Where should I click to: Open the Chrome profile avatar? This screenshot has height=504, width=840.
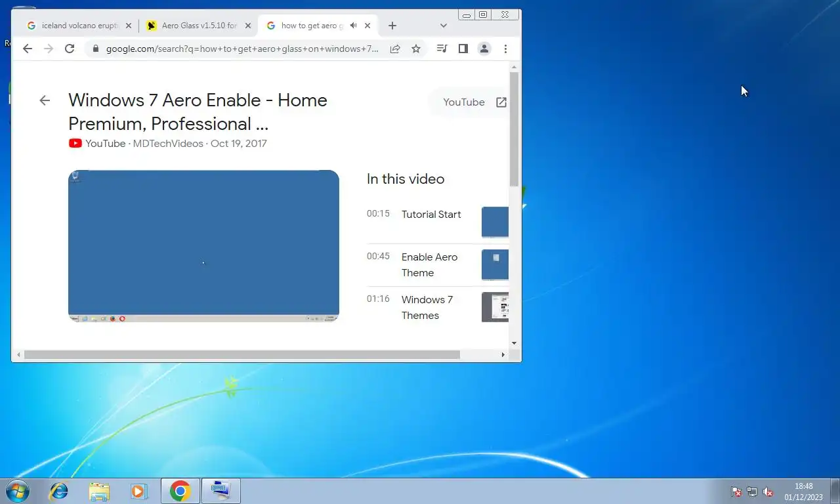click(484, 49)
